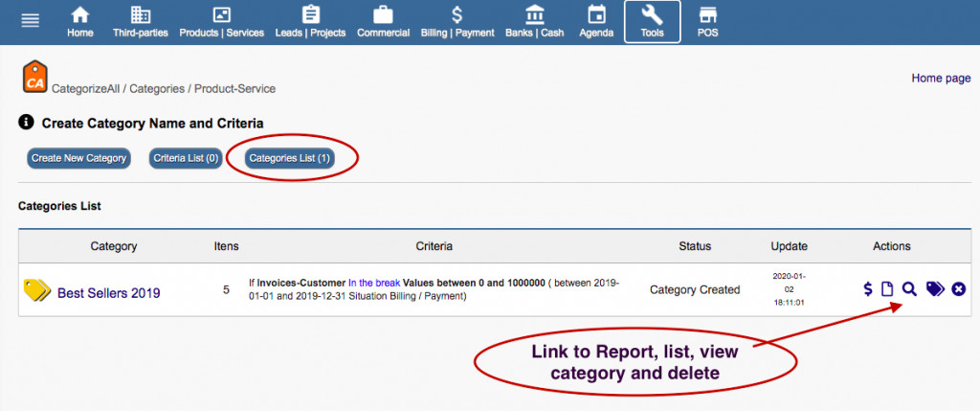Open the Commercial briefcase module
The image size is (980, 411).
click(383, 22)
